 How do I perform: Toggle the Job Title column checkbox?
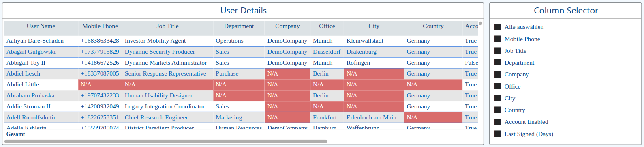pos(497,50)
